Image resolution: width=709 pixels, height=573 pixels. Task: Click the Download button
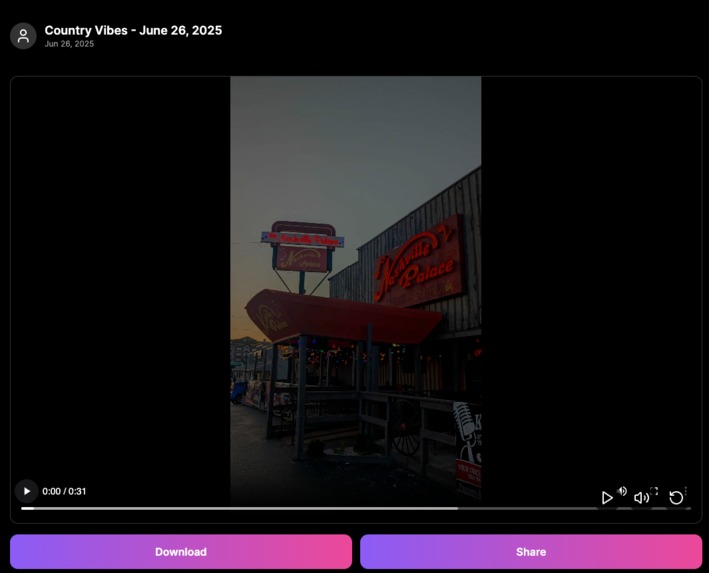pyautogui.click(x=181, y=552)
